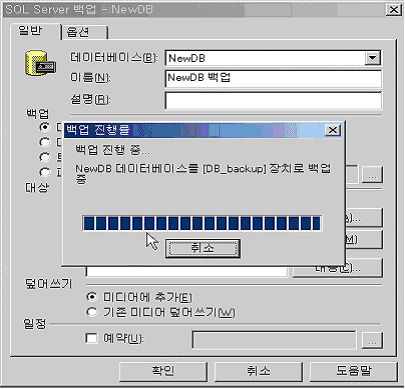This screenshot has height=389, width=405.
Task: Click the ellipsis button beside schedule field
Action: click(x=372, y=340)
